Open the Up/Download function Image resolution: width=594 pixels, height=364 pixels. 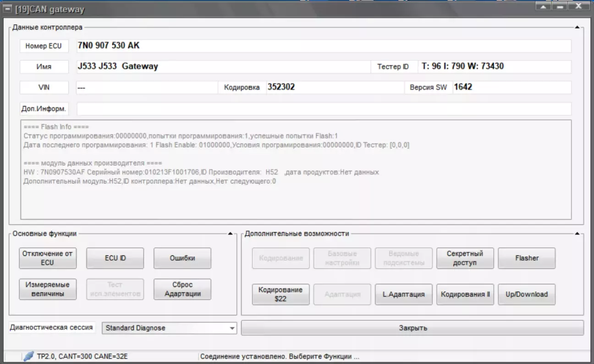pyautogui.click(x=527, y=294)
